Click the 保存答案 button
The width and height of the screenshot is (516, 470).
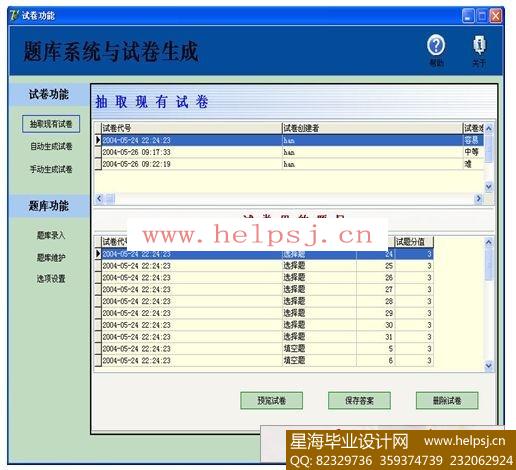[x=359, y=400]
